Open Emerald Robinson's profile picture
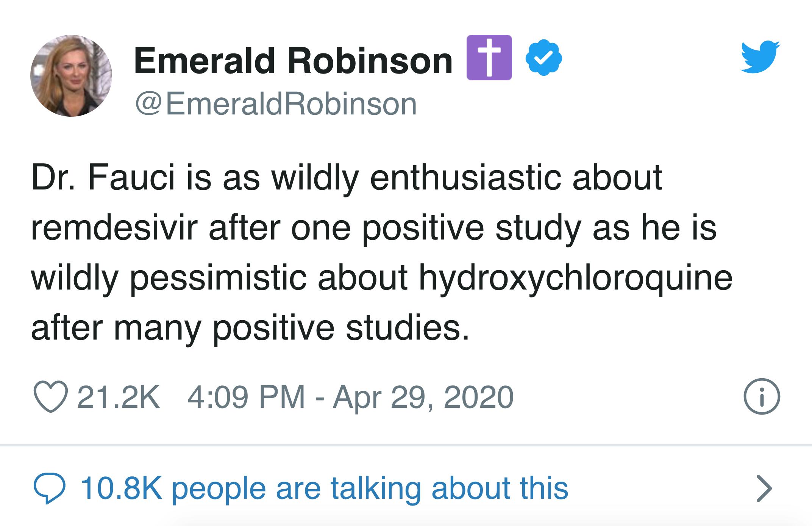This screenshot has height=526, width=812. tap(71, 76)
